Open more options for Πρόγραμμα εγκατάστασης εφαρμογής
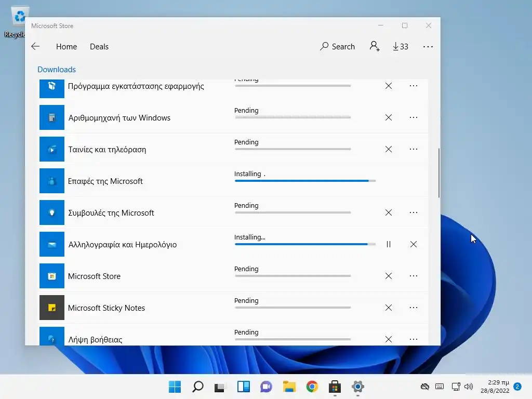The image size is (532, 399). pos(413,86)
